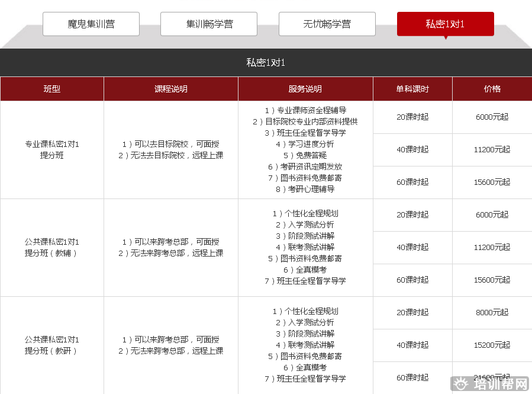The image size is (532, 394).
Task: Click the 服务说明 column header
Action: 305,89
